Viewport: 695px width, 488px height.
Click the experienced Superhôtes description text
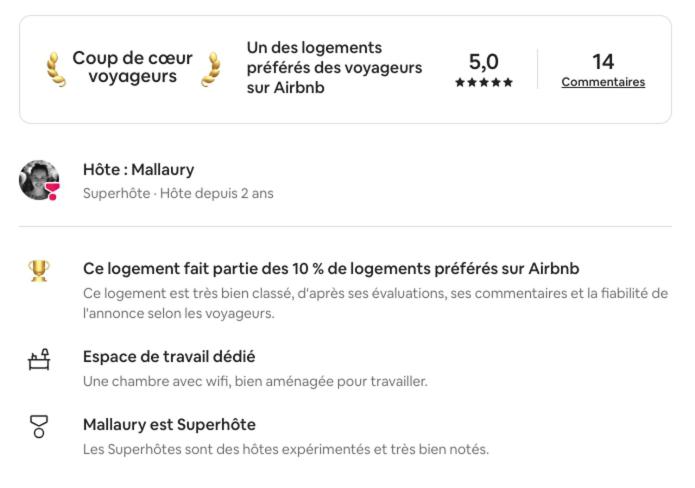coord(286,449)
